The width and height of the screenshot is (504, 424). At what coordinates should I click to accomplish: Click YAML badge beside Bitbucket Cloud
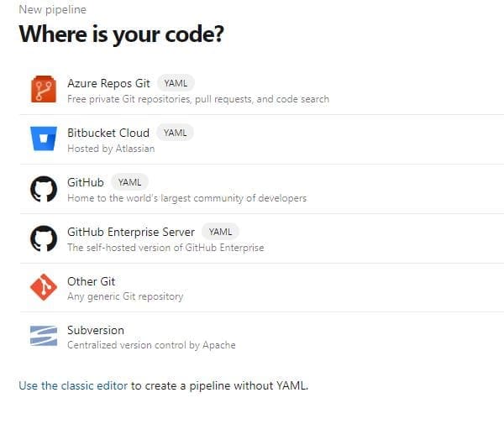click(175, 133)
